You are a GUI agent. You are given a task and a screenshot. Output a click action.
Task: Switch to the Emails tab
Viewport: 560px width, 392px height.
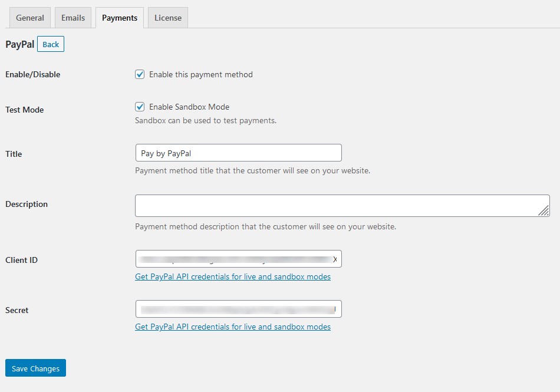point(73,18)
